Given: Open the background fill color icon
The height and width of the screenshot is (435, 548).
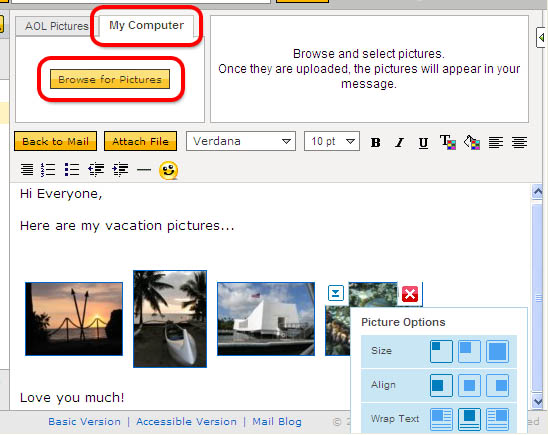Looking at the screenshot, I should 472,142.
